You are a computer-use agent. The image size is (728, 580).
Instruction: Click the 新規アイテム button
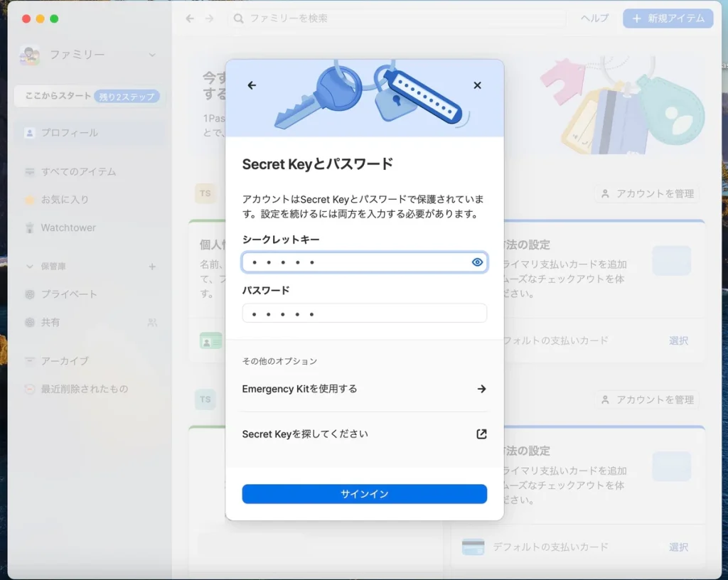tap(668, 18)
